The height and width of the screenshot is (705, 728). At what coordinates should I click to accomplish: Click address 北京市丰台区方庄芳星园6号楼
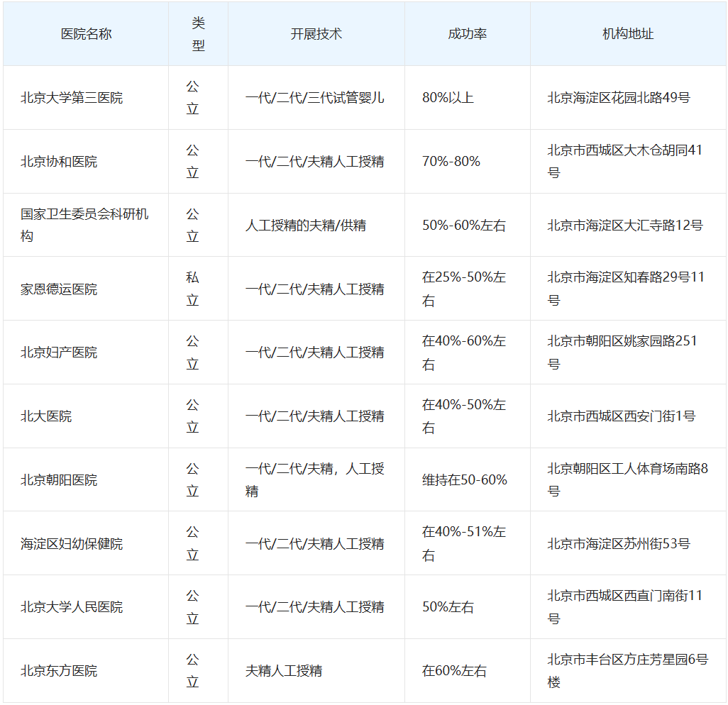628,671
